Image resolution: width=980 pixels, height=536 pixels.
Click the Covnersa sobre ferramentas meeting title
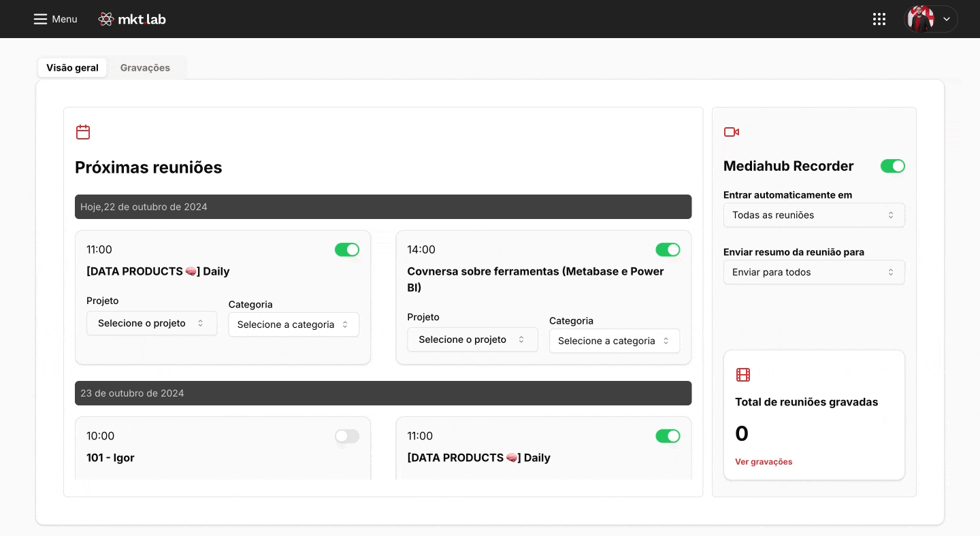[536, 280]
